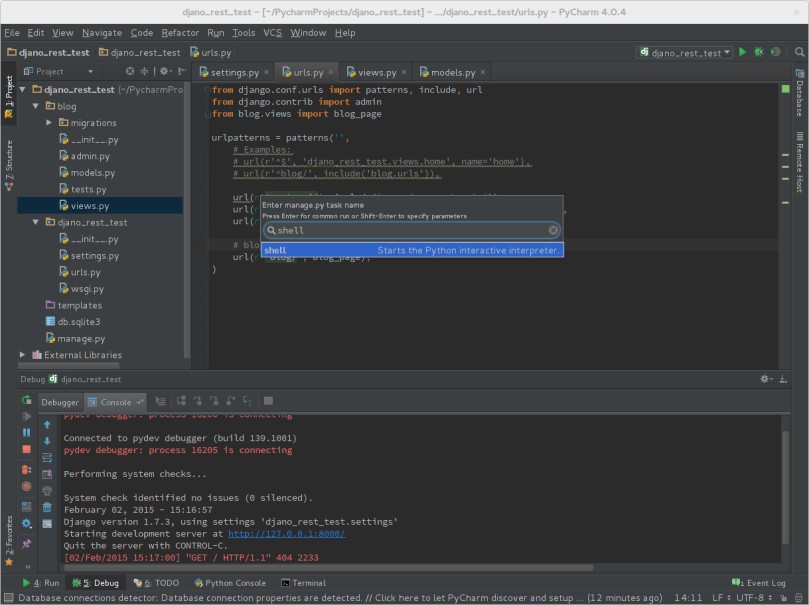Click Collapse All icon in Project panel
This screenshot has width=809, height=605.
coord(144,71)
